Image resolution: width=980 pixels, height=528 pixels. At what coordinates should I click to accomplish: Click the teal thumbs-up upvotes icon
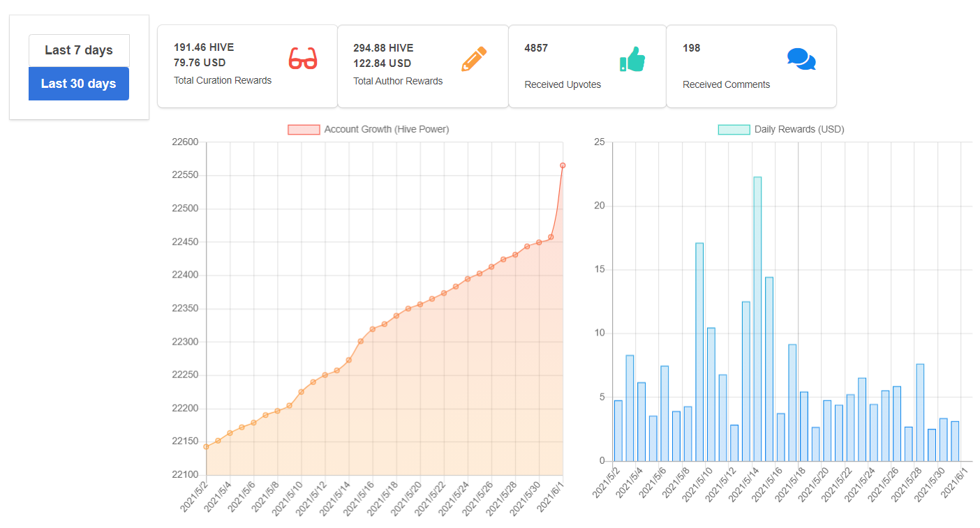[x=632, y=59]
